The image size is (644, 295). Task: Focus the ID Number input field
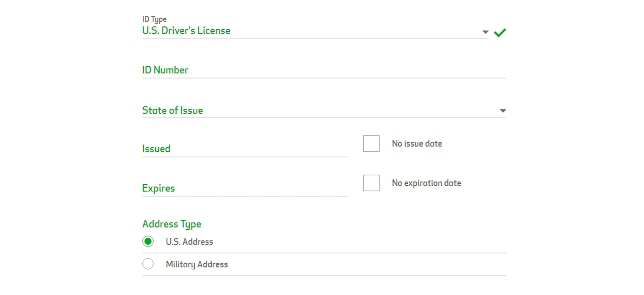tap(324, 70)
